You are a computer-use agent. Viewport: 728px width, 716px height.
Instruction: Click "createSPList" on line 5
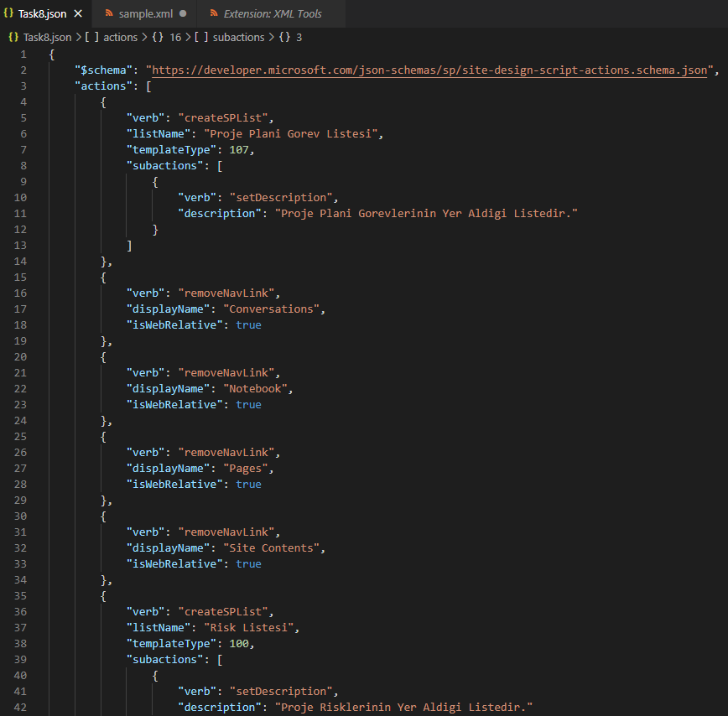tap(223, 118)
